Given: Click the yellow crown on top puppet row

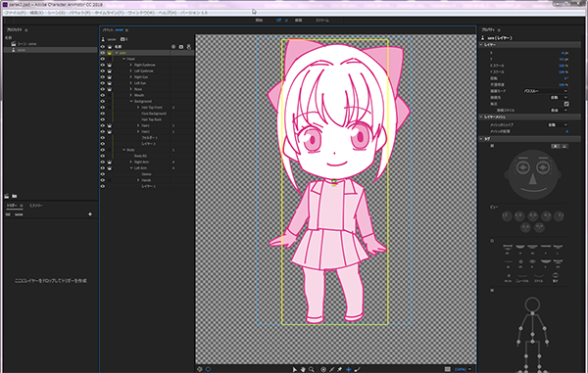Looking at the screenshot, I should tap(110, 53).
